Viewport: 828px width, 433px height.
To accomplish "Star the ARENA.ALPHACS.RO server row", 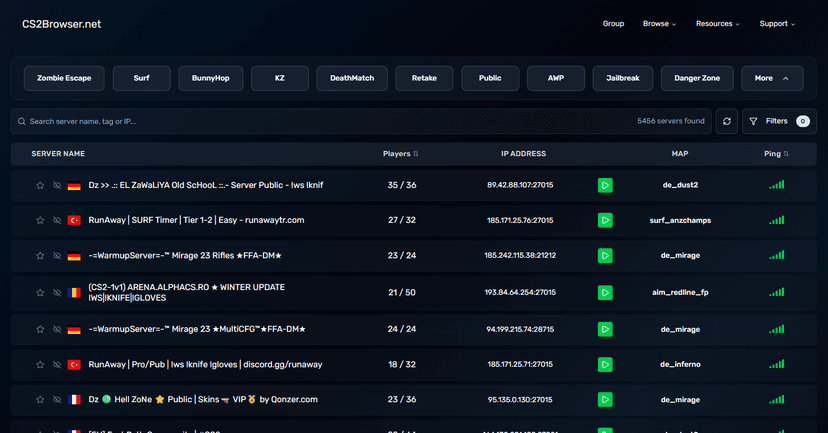I will pyautogui.click(x=40, y=293).
